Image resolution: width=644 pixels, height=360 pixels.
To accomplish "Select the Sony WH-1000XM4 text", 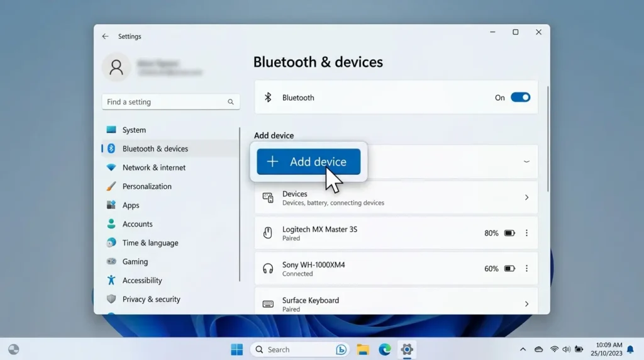I will click(x=313, y=265).
